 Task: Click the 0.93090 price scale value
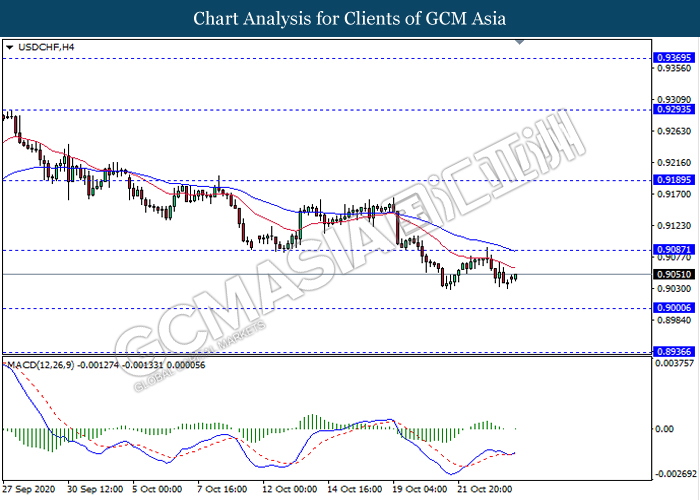point(674,100)
